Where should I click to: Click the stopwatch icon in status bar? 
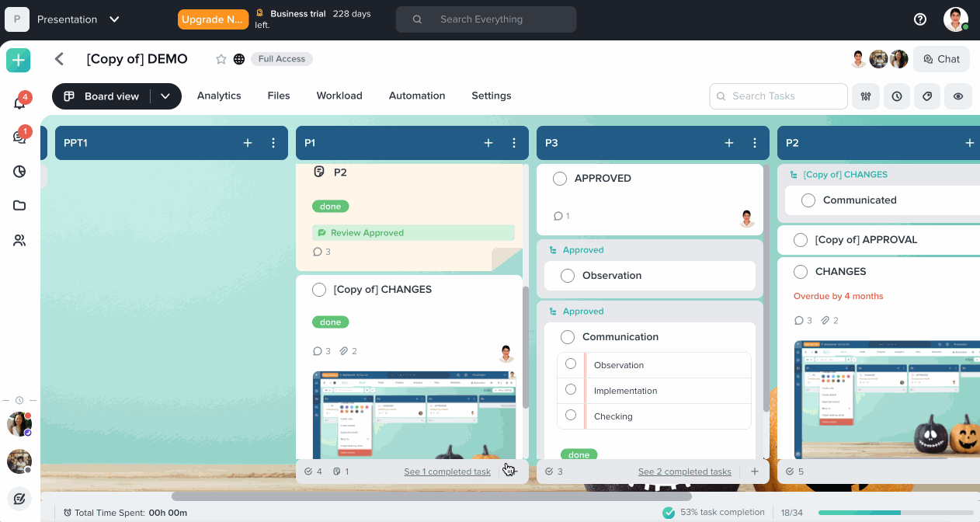68,513
